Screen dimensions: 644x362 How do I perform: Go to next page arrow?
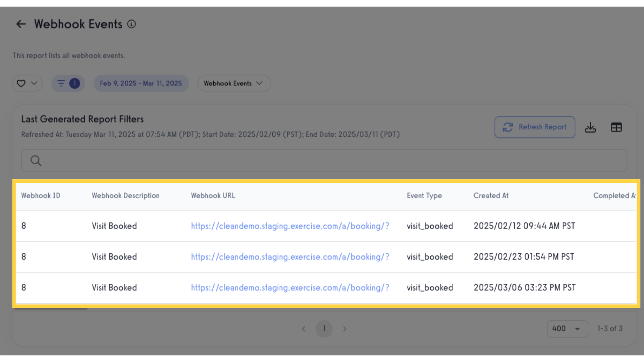(344, 329)
